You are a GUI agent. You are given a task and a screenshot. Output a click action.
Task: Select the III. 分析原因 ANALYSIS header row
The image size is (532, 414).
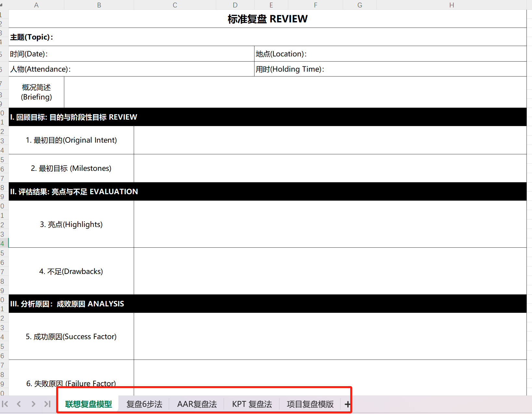tap(267, 304)
